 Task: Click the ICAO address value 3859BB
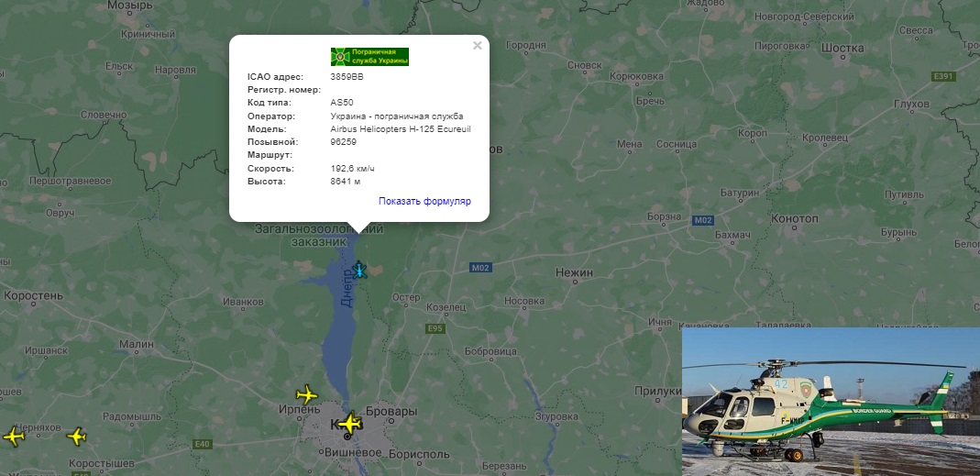tap(347, 77)
